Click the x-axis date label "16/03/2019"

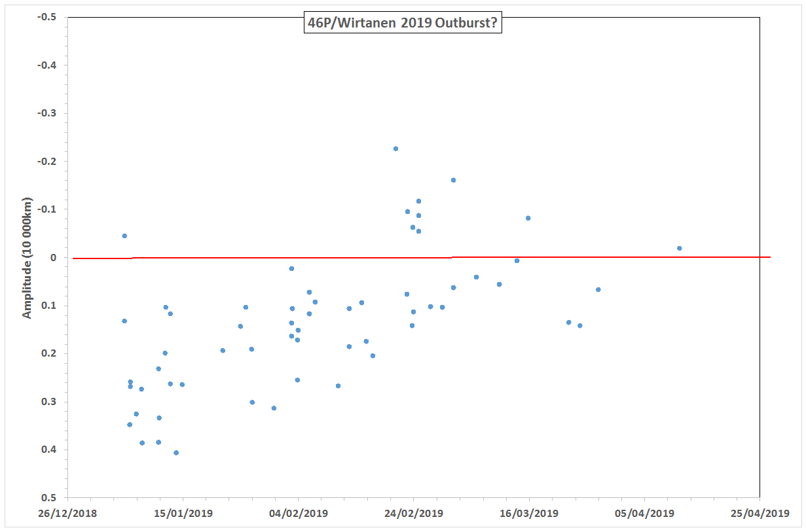529,514
